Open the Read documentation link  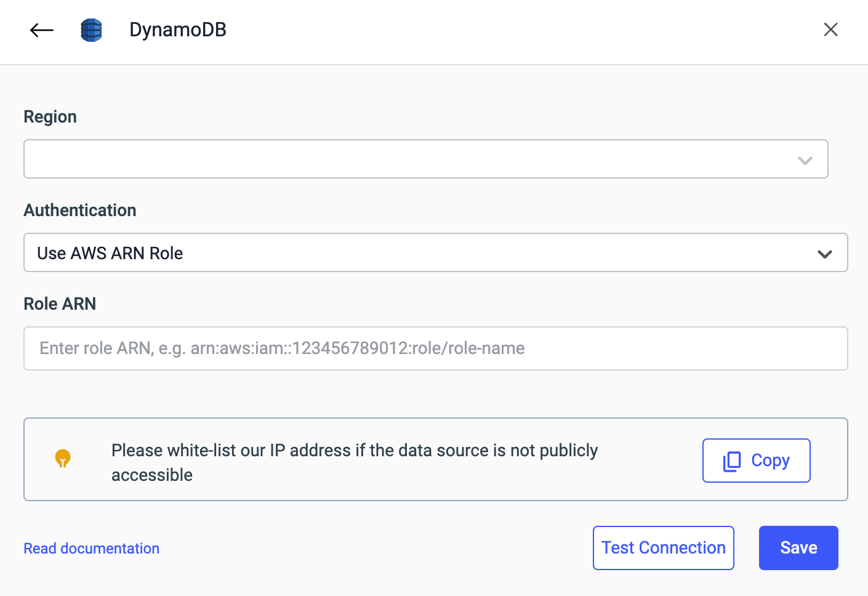[x=92, y=549]
